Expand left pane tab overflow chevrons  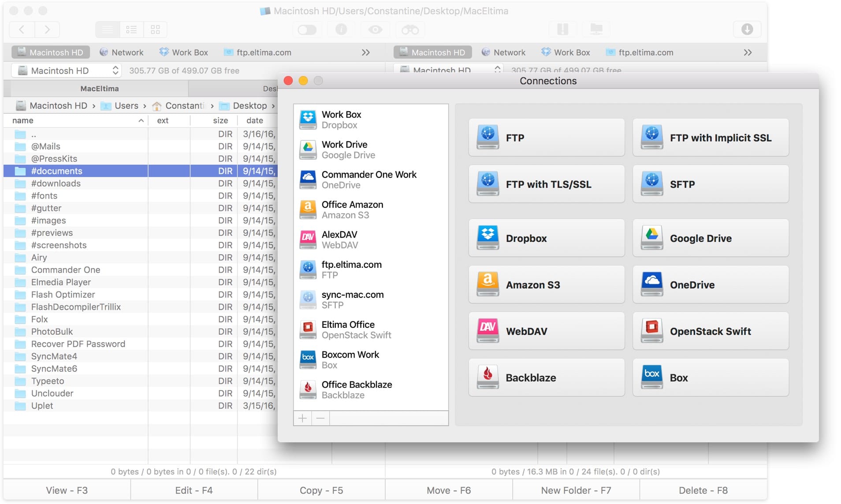click(x=365, y=52)
